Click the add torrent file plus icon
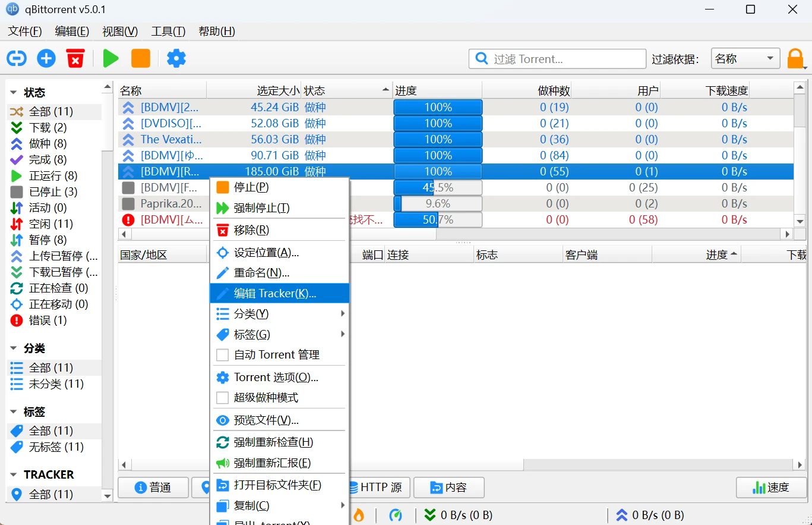This screenshot has height=525, width=812. (x=46, y=58)
